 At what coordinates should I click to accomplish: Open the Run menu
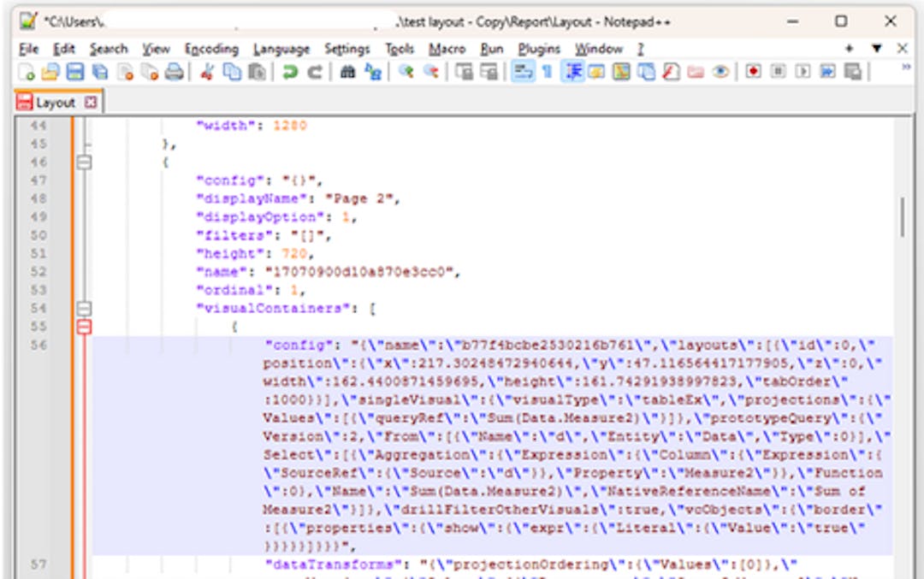(x=491, y=49)
